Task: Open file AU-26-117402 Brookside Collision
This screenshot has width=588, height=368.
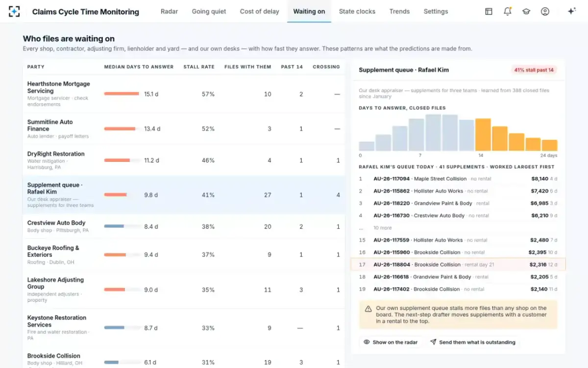Action: pyautogui.click(x=458, y=289)
